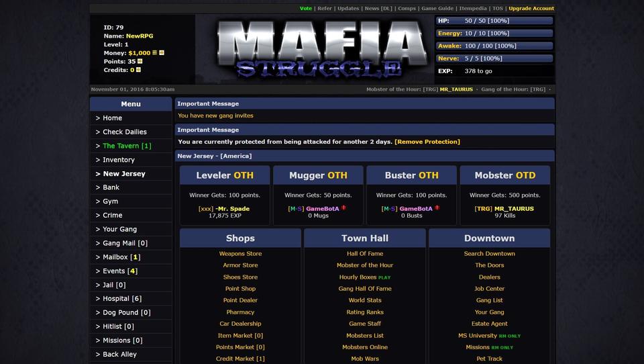Open MR_TAURUS profile under Mobster OTD
Viewport: 644px width, 364px height.
[x=514, y=209]
